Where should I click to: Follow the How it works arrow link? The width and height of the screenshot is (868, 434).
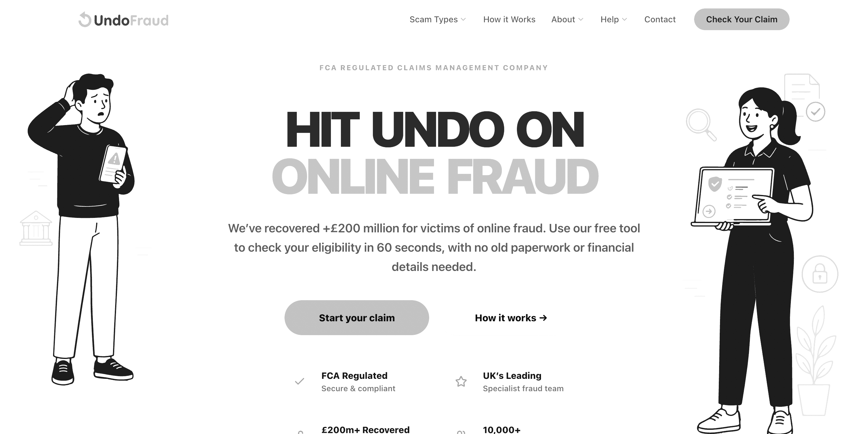pos(511,318)
